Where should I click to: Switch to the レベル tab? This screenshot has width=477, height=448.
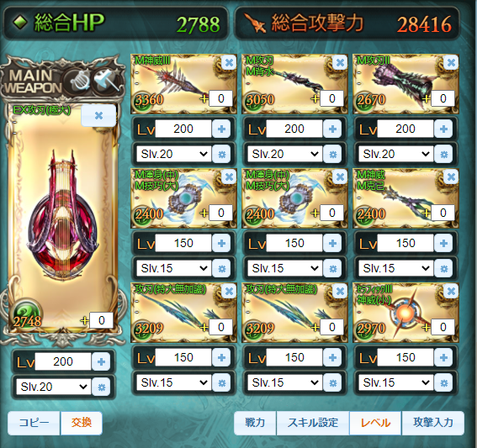[375, 423]
